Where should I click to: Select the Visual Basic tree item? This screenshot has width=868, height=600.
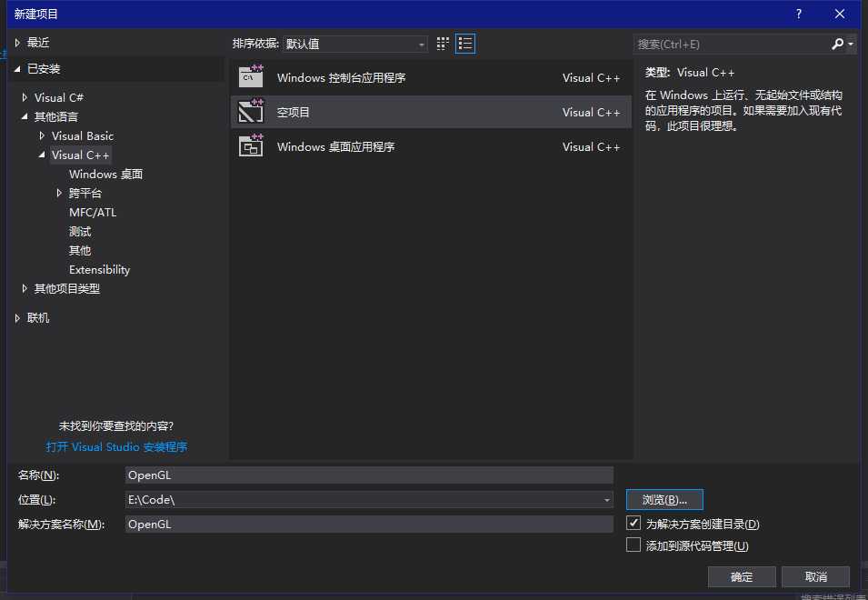(83, 135)
